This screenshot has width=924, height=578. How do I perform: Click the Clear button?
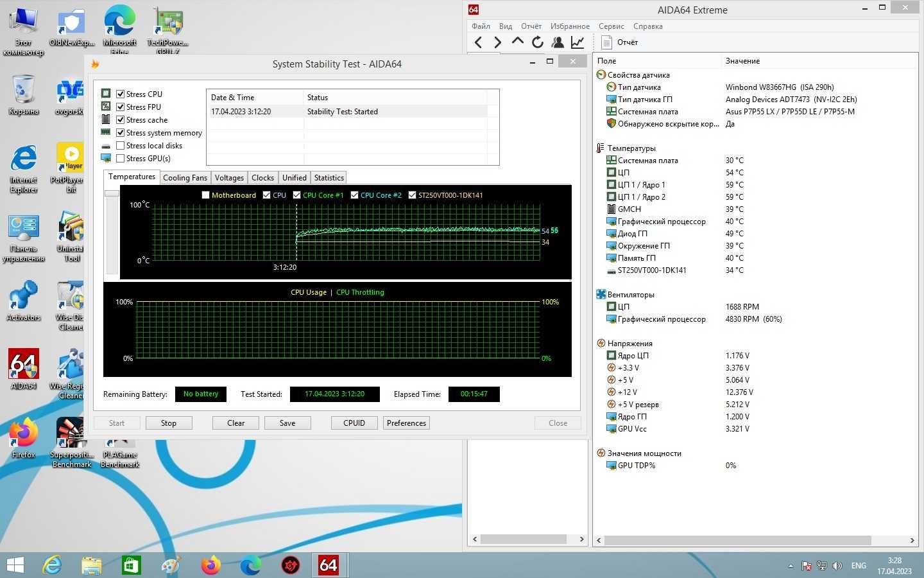coord(235,423)
